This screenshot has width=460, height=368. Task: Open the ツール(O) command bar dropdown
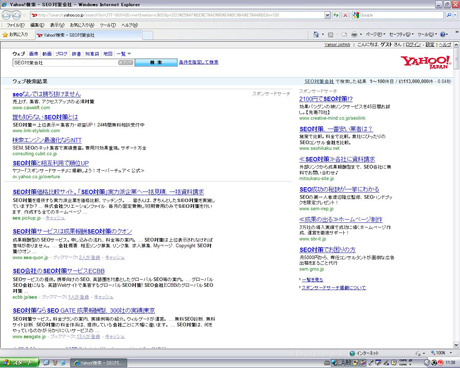pos(427,34)
